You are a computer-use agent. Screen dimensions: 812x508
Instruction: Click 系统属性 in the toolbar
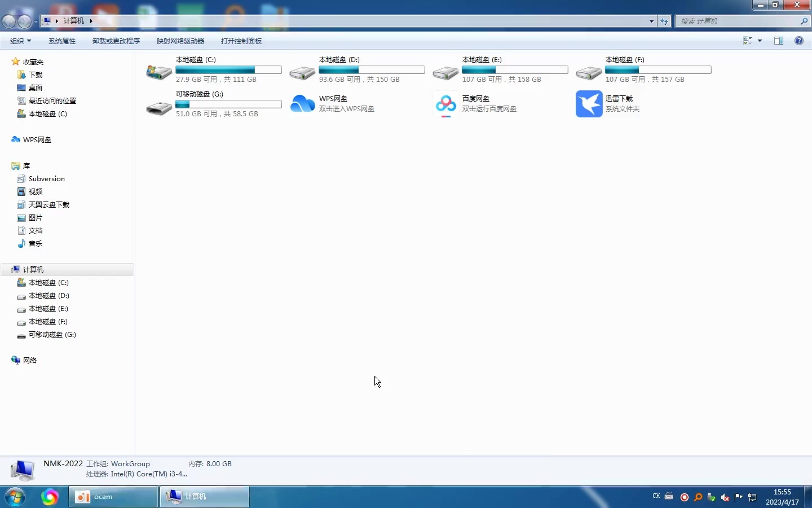pyautogui.click(x=62, y=41)
